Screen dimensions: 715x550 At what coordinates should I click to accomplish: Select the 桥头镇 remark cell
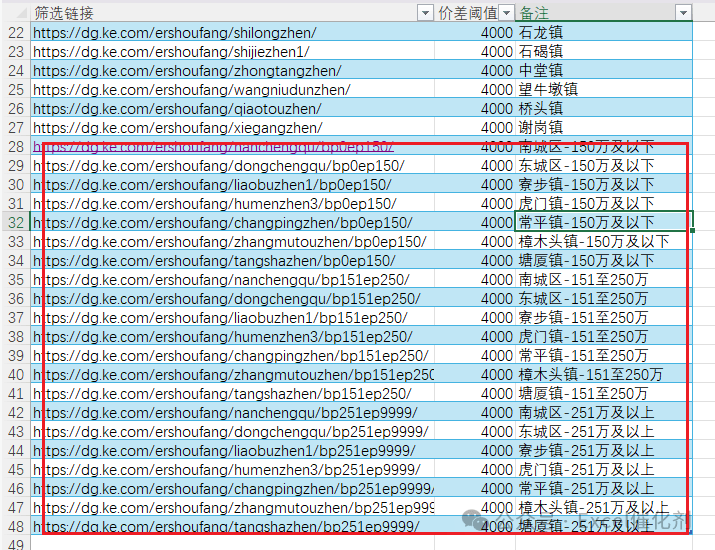pos(604,109)
